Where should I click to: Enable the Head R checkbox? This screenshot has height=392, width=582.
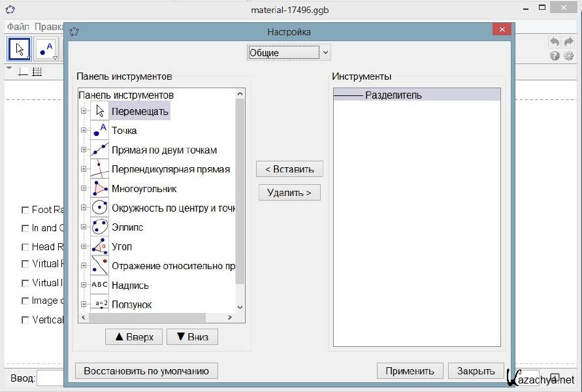pos(25,247)
